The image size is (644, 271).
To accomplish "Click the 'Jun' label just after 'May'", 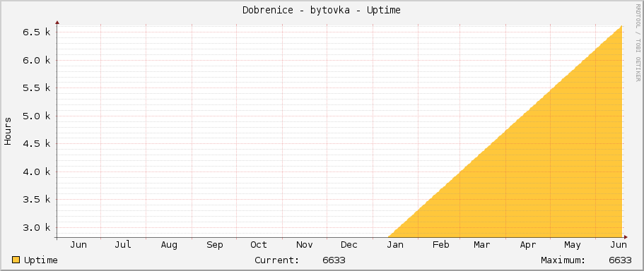I will click(619, 245).
